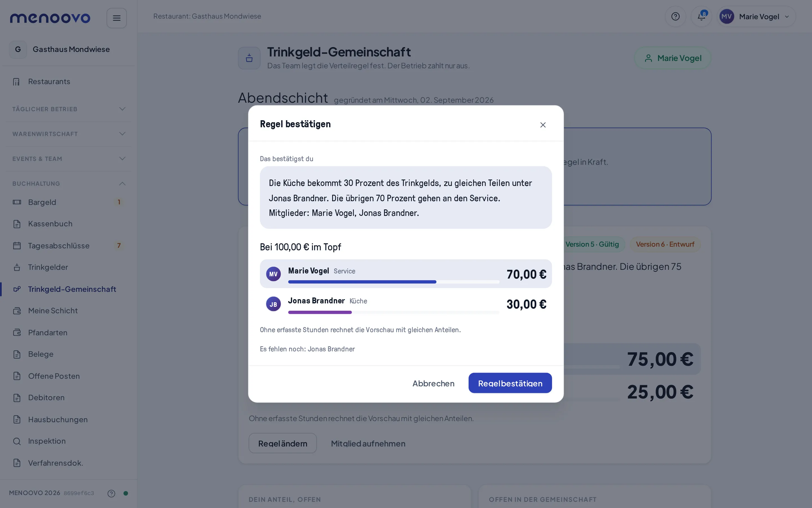Click the Pfandarten sidebar icon
This screenshot has height=508, width=812.
[x=17, y=333]
